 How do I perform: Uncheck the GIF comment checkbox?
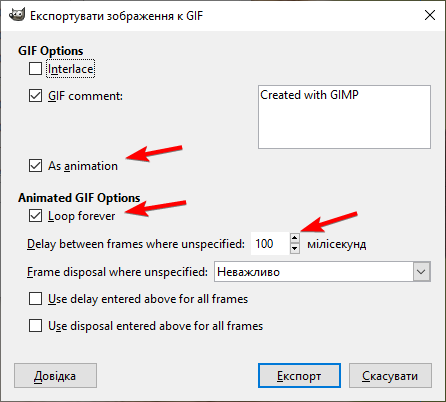tap(35, 96)
